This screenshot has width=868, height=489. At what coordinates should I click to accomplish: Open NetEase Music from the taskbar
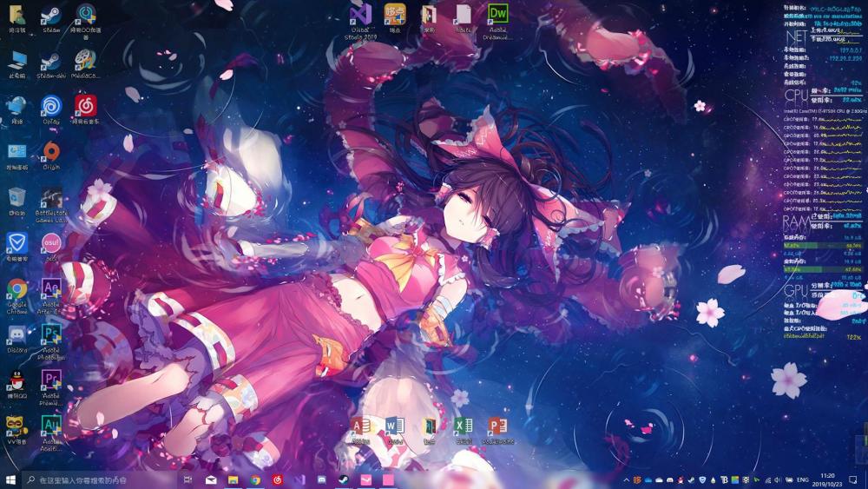pos(278,479)
